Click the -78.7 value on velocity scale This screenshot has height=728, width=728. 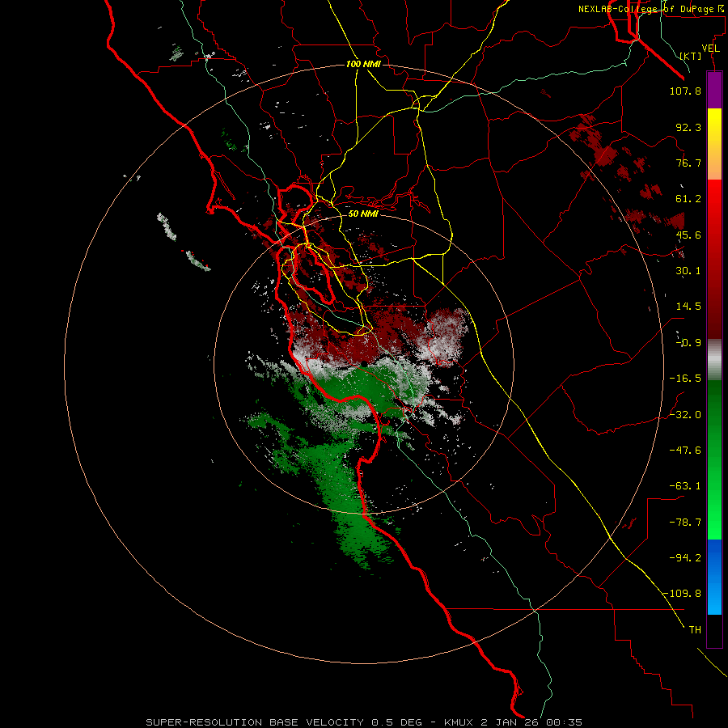685,523
